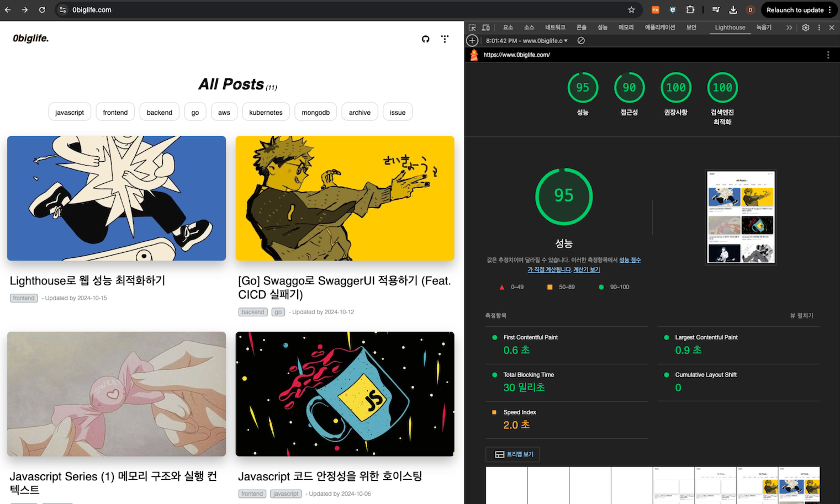Viewport: 840px width, 504px height.
Task: Open the Lighthouse로 웹 성능 최적화하기 post title
Action: click(88, 280)
